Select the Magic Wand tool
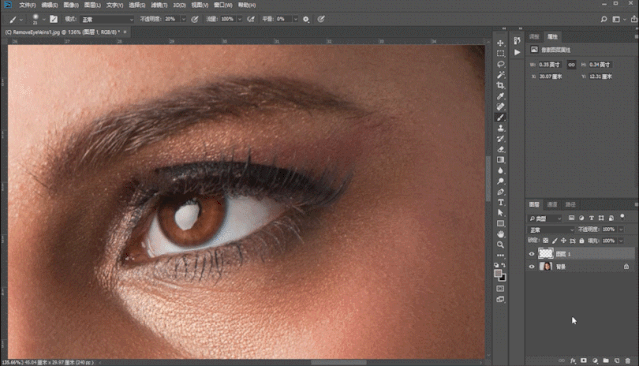 (x=500, y=75)
